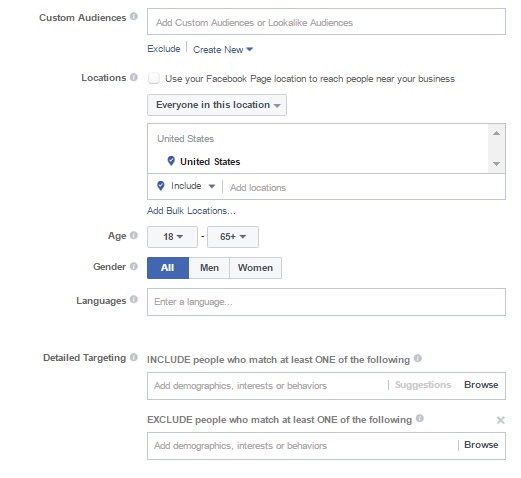Open Everyone in this location dropdown
Image resolution: width=521 pixels, height=478 pixels.
pyautogui.click(x=217, y=105)
